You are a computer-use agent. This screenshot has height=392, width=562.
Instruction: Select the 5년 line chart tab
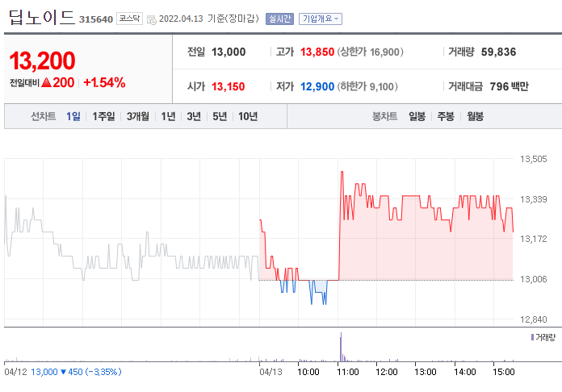click(220, 116)
